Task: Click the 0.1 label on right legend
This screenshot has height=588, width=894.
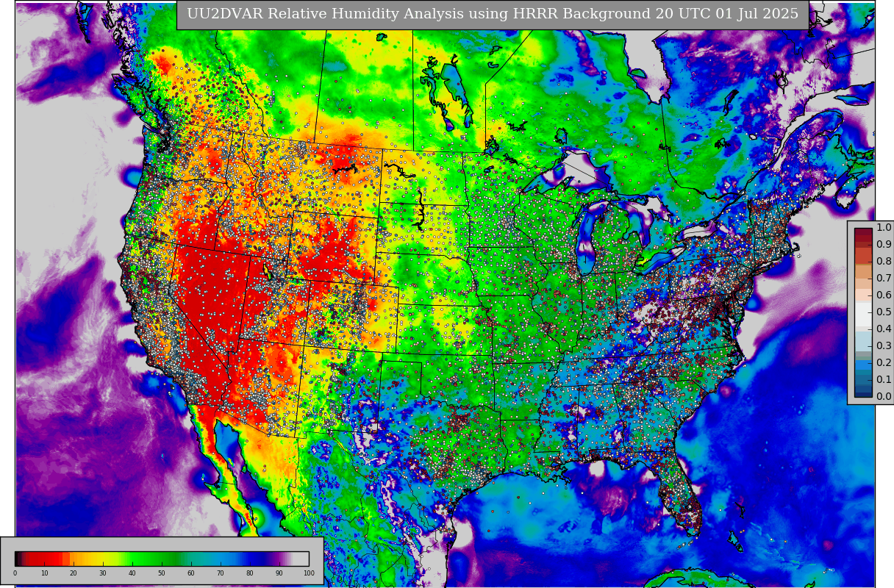Action: (x=884, y=380)
